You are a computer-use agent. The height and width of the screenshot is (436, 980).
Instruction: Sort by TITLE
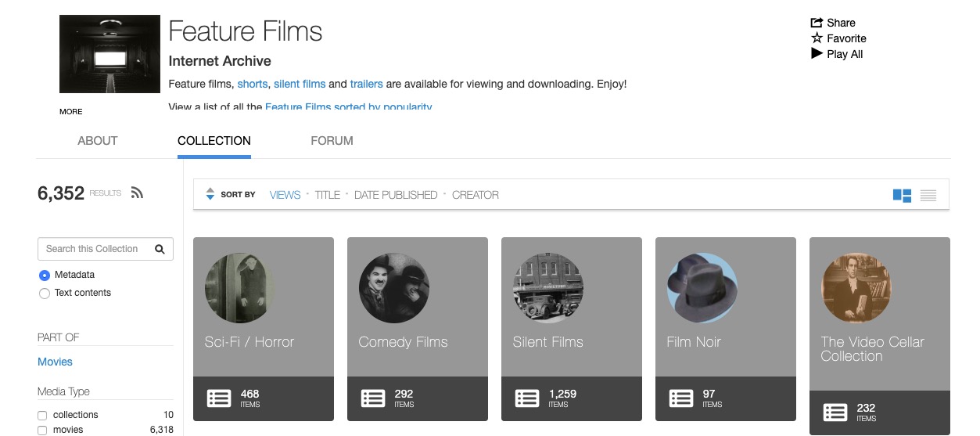point(327,195)
